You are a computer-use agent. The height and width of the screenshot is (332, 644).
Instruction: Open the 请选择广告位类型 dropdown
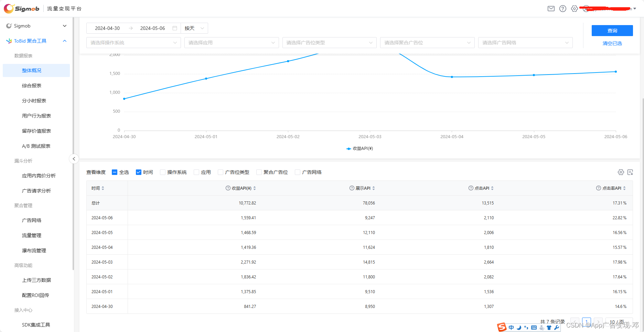click(330, 43)
